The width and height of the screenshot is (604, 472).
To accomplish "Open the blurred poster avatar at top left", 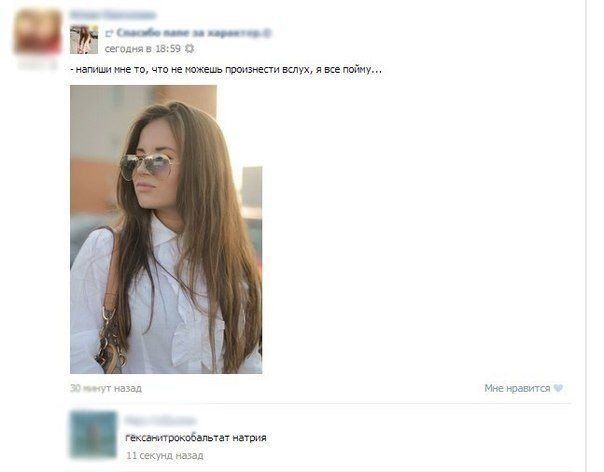I will pyautogui.click(x=38, y=32).
